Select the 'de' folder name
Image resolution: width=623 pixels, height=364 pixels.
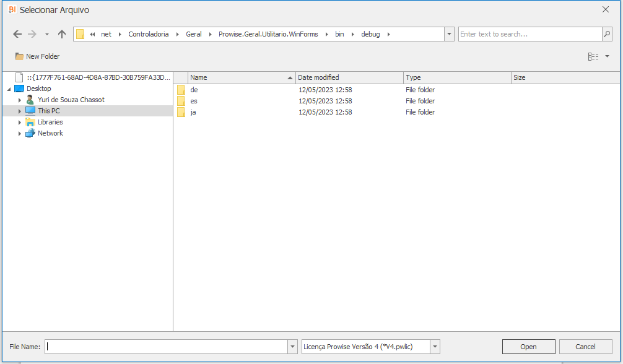[x=194, y=90]
